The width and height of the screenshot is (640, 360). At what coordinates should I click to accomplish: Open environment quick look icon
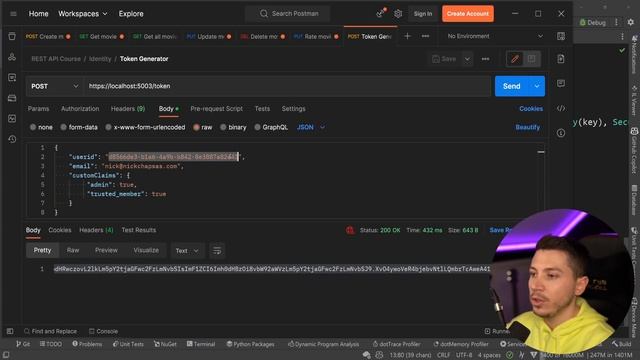click(x=561, y=36)
